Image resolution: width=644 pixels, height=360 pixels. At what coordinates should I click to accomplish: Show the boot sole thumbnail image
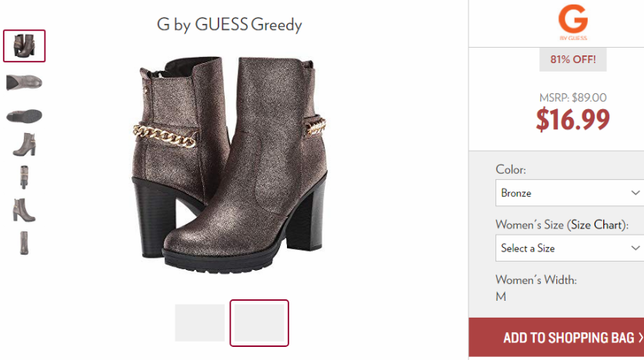[x=24, y=115]
